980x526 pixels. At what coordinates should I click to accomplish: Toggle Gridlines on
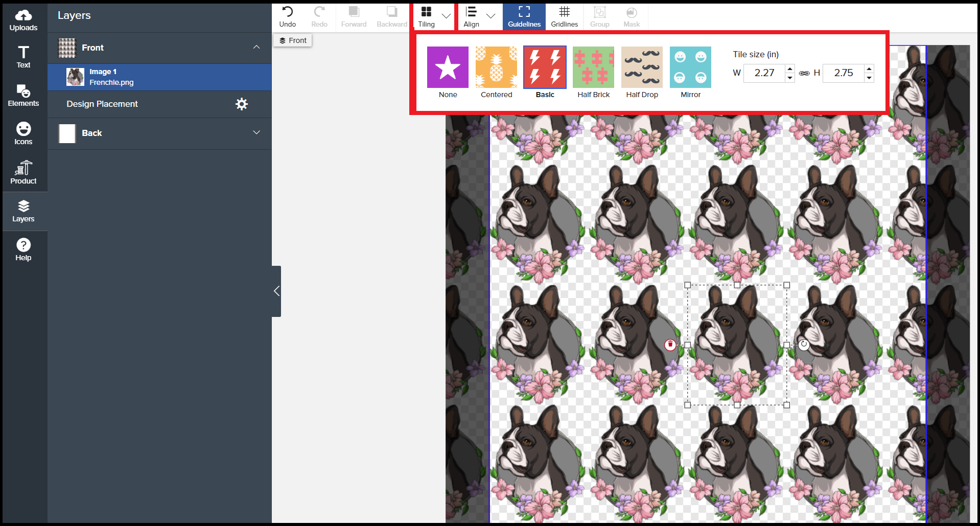(564, 17)
